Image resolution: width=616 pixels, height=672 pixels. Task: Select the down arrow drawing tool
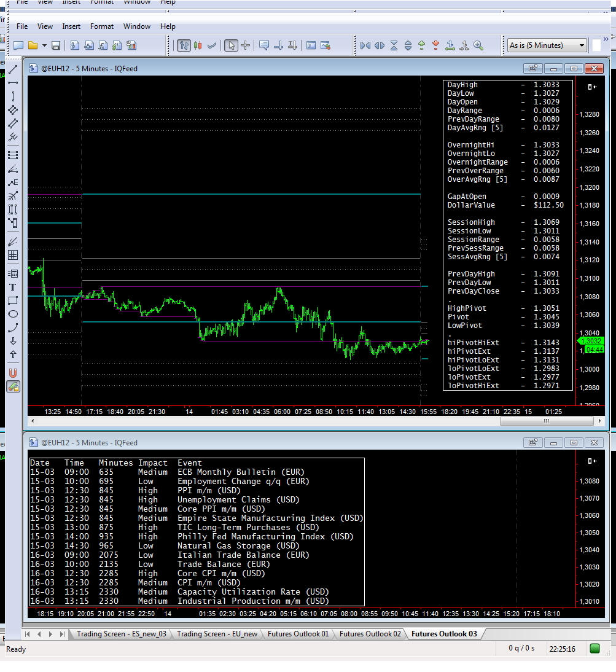13,341
